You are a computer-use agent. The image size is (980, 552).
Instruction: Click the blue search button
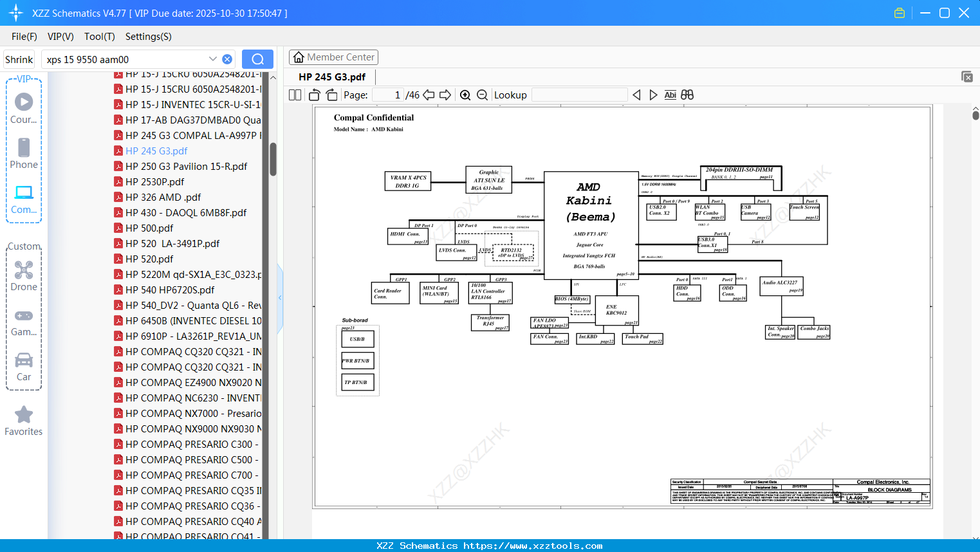click(x=257, y=59)
